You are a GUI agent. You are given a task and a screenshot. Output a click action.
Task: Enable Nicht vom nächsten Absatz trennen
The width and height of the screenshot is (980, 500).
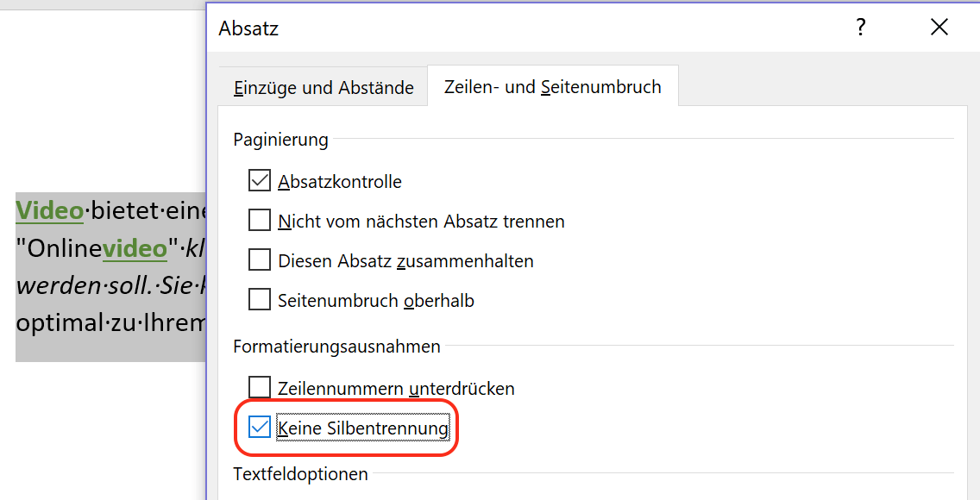coord(260,221)
